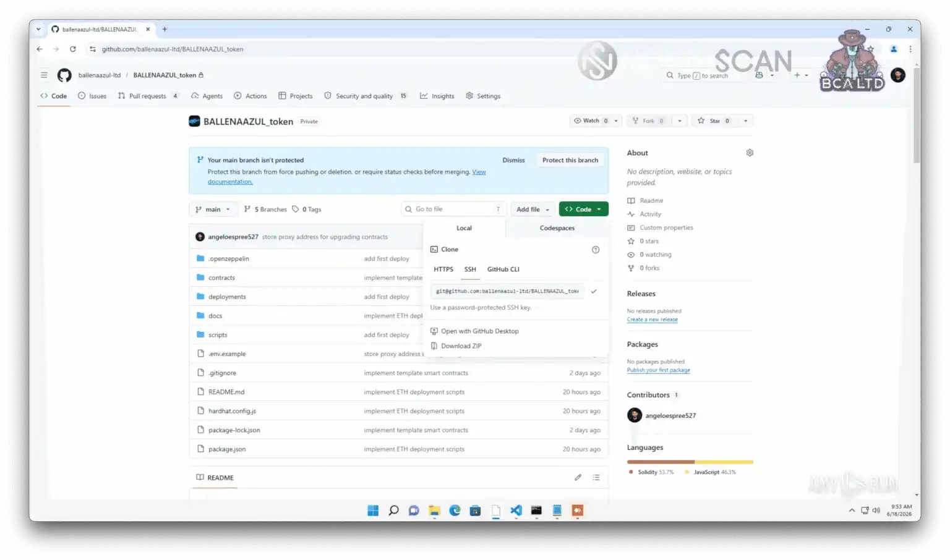Toggle Watch on the repository
950x560 pixels.
591,121
